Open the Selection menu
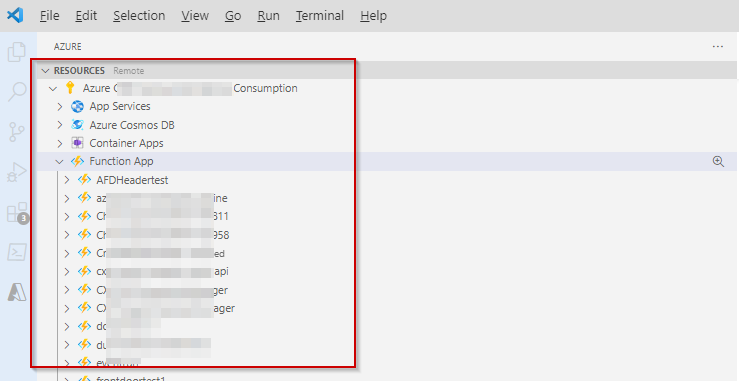 click(x=139, y=16)
